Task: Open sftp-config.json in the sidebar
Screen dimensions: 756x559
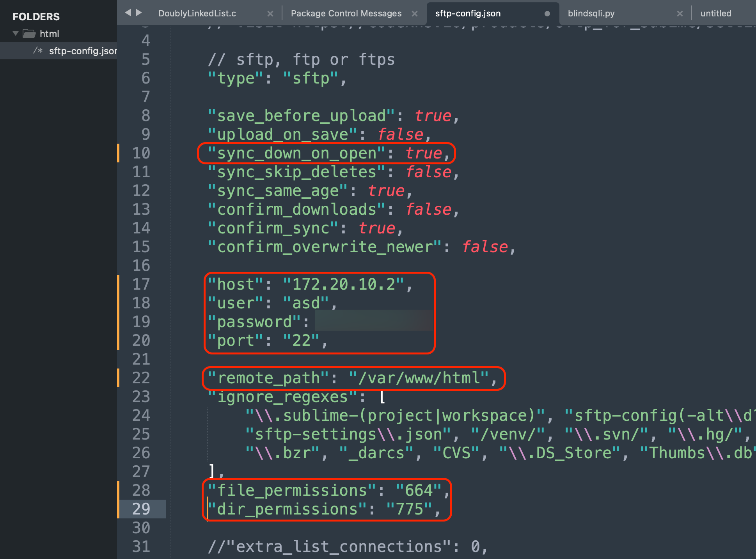Action: [82, 51]
